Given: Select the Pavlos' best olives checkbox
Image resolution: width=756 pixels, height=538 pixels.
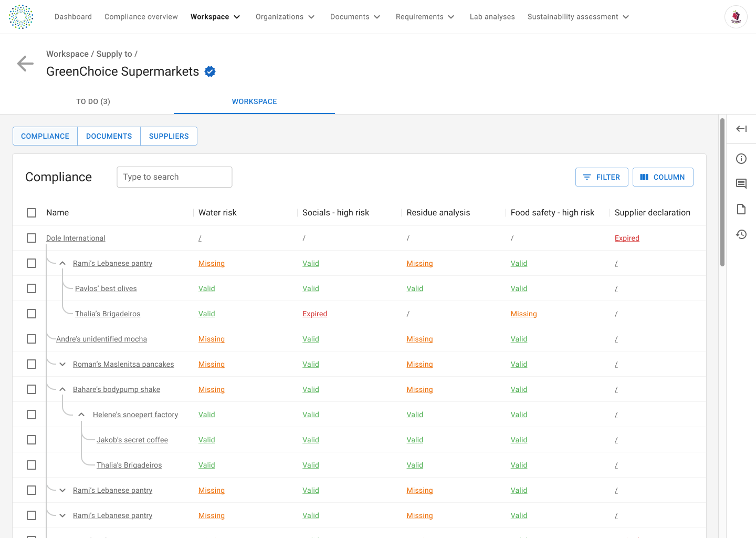Looking at the screenshot, I should (x=31, y=288).
